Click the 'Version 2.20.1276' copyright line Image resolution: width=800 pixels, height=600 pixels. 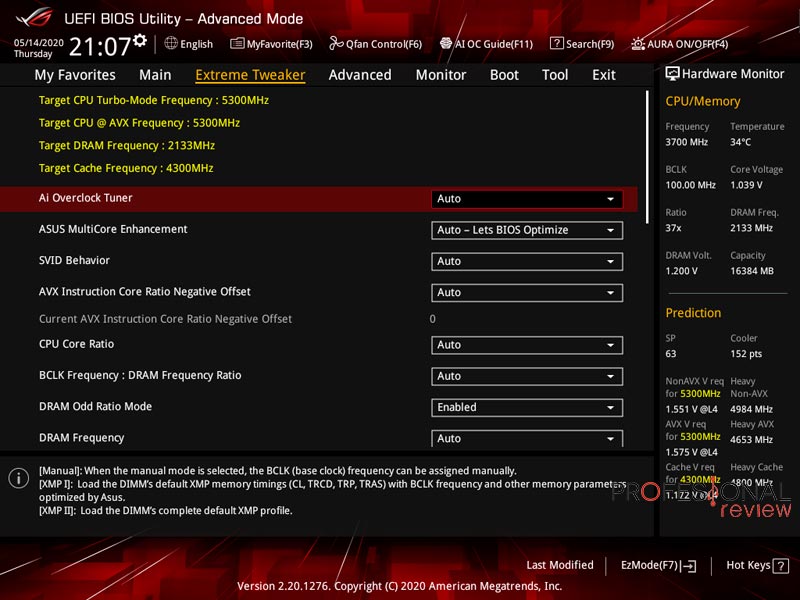(x=399, y=586)
